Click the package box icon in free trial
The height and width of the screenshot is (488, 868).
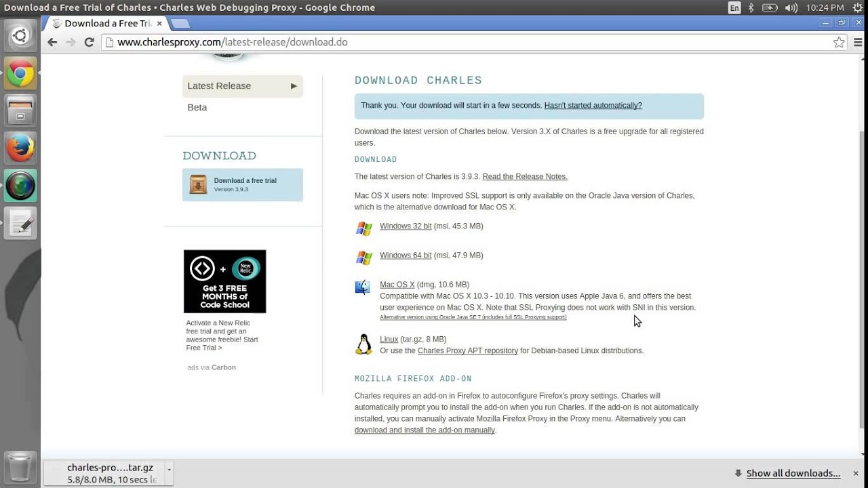[x=198, y=184]
